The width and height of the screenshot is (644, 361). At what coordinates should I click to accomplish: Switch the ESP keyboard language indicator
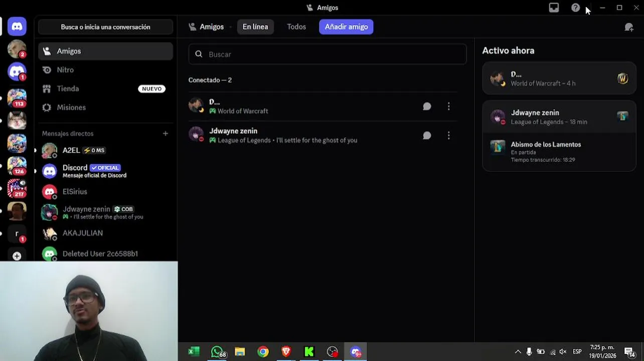[577, 352]
